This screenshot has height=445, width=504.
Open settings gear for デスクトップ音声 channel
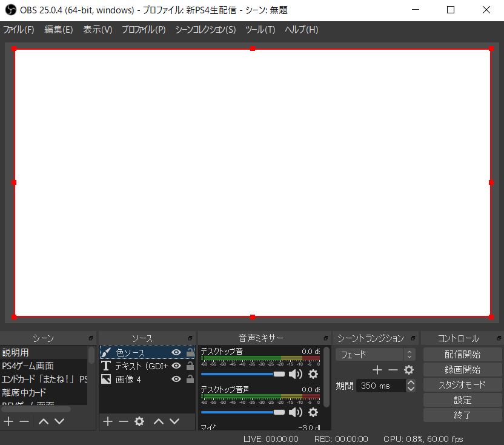313,412
